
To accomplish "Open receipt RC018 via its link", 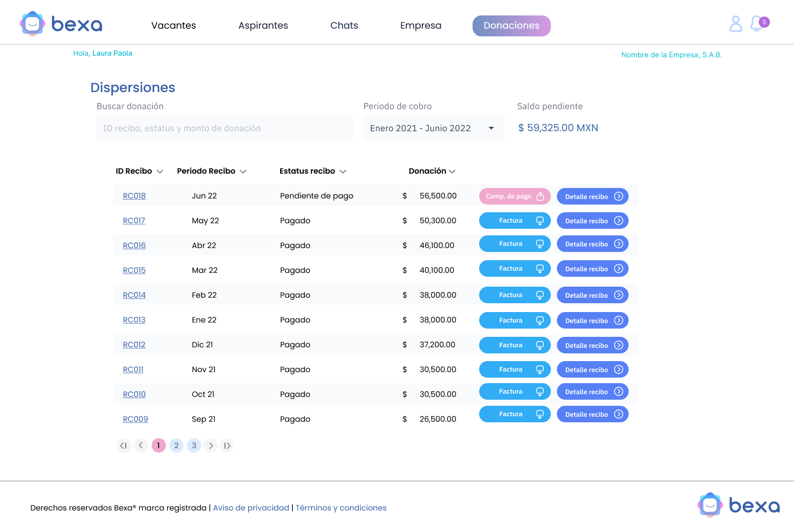I will coord(134,196).
